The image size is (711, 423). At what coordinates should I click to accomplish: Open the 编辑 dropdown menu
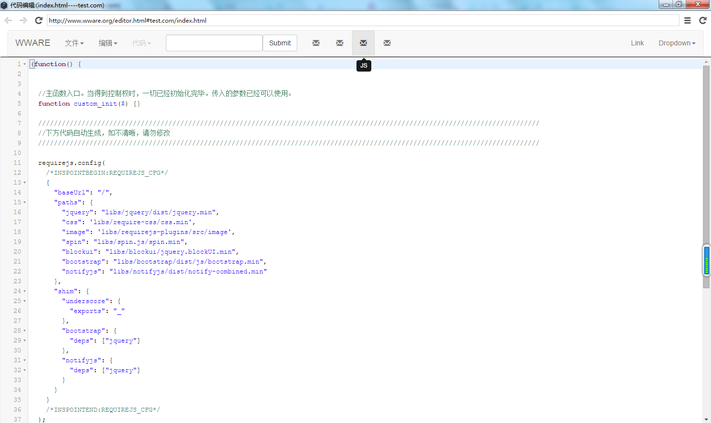107,43
